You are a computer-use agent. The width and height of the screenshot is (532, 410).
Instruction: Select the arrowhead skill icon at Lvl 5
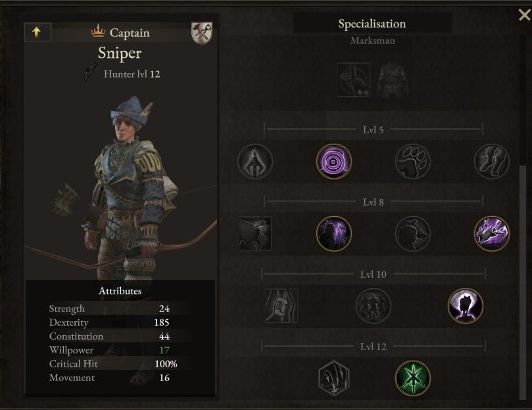pyautogui.click(x=255, y=162)
